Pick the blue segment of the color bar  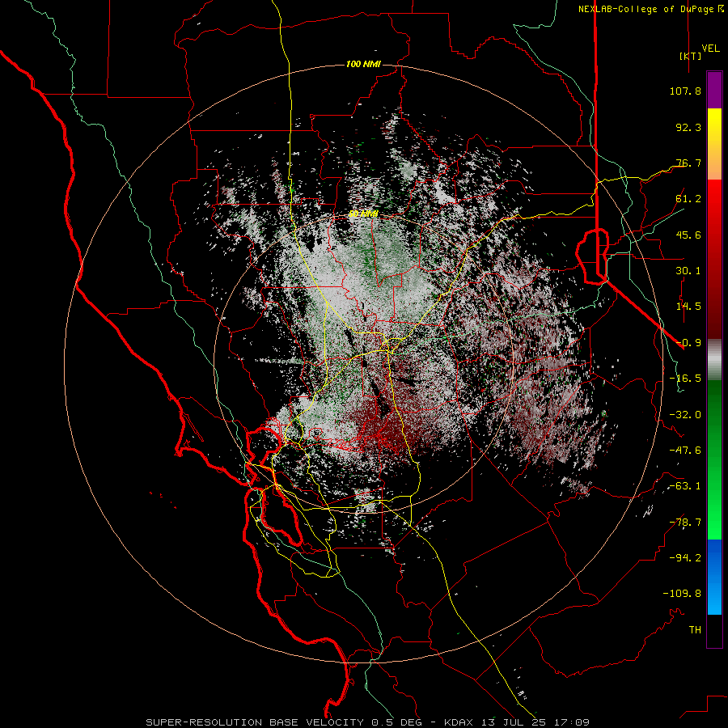[x=714, y=577]
